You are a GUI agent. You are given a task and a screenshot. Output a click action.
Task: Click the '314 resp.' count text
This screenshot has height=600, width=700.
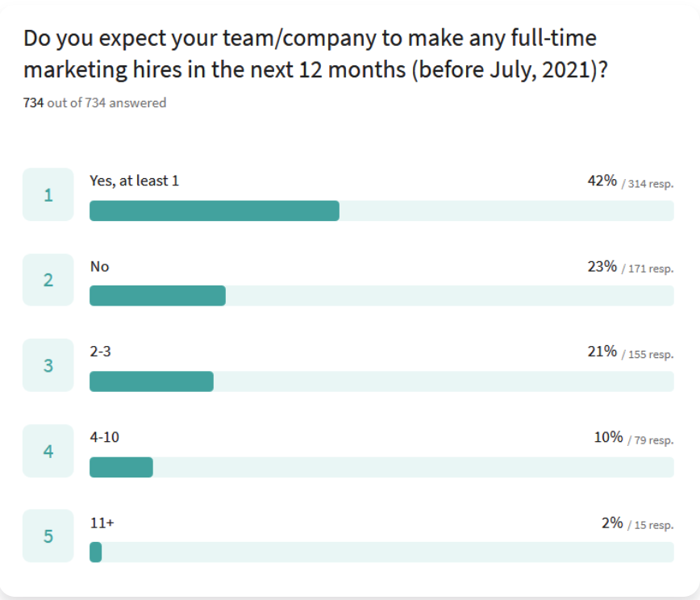(651, 184)
